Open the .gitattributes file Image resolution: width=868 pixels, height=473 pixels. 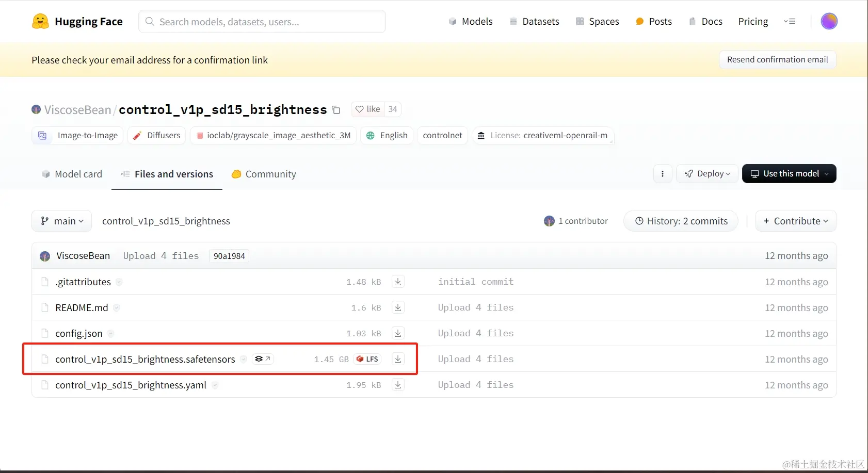coord(83,282)
